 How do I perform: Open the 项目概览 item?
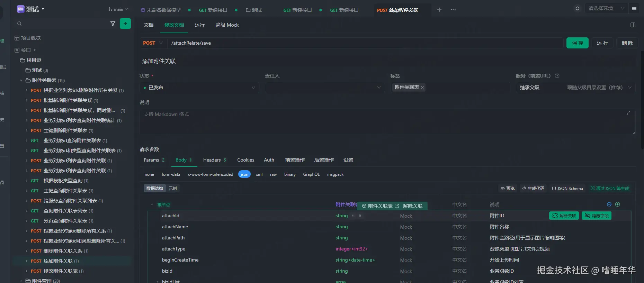click(x=28, y=38)
